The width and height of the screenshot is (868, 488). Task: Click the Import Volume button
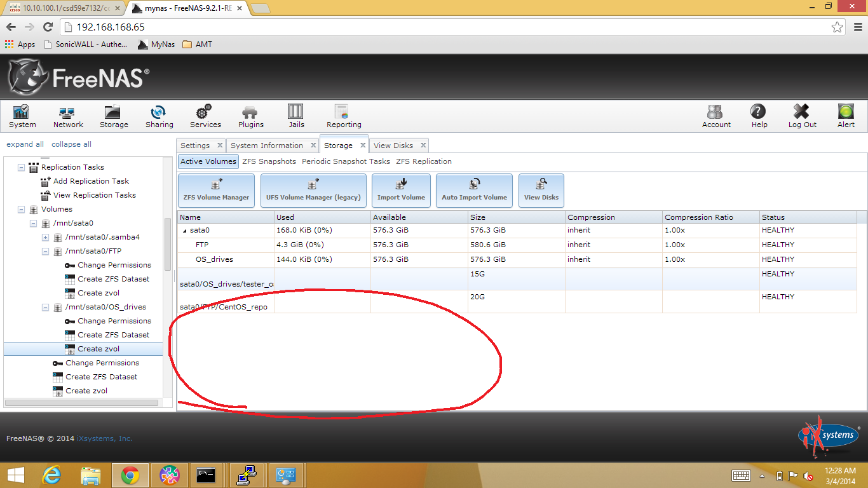[401, 191]
